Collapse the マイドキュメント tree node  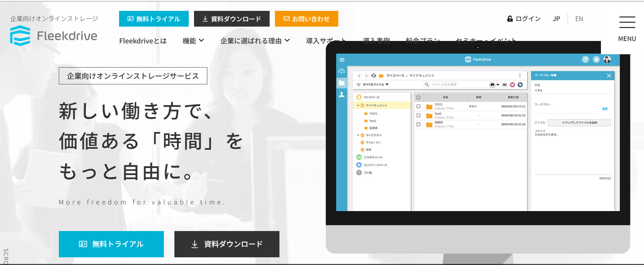pyautogui.click(x=358, y=105)
